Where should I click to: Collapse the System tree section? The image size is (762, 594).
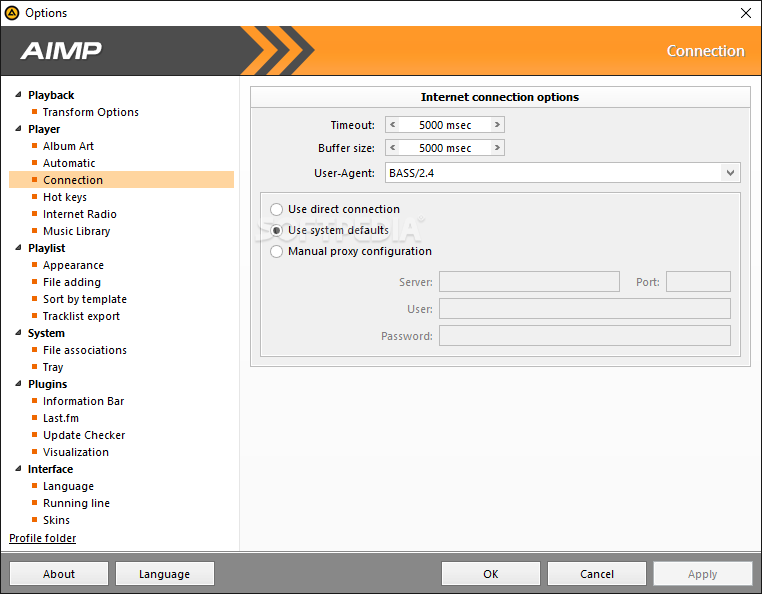[x=18, y=332]
